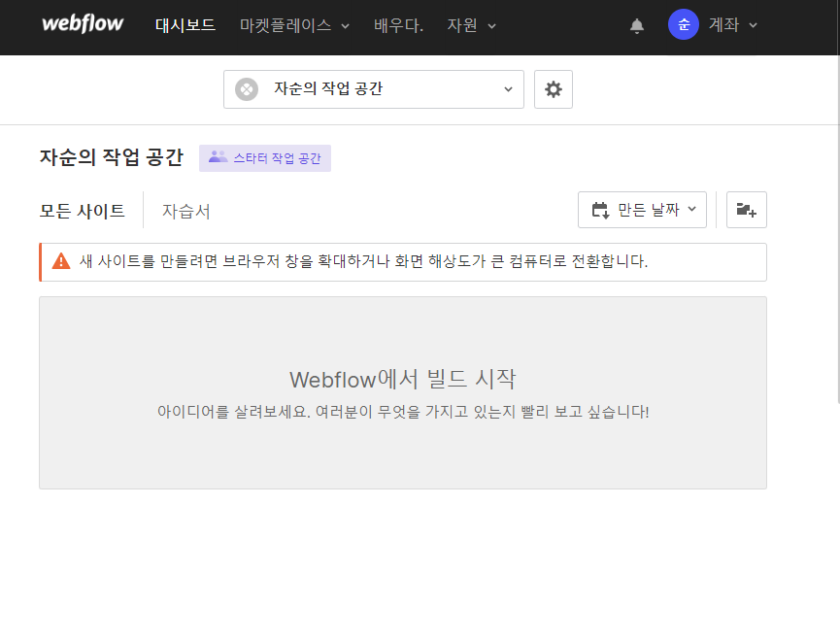This screenshot has height=640, width=840.
Task: Click people icon in 스타터 작업 공간 badge
Action: [218, 157]
